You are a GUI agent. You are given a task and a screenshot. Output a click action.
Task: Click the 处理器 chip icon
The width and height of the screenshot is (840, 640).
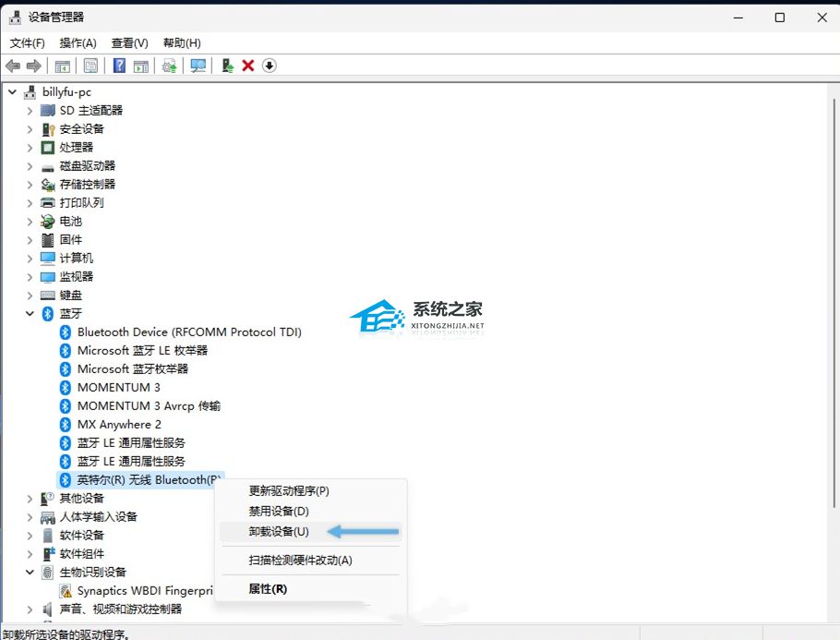point(48,148)
